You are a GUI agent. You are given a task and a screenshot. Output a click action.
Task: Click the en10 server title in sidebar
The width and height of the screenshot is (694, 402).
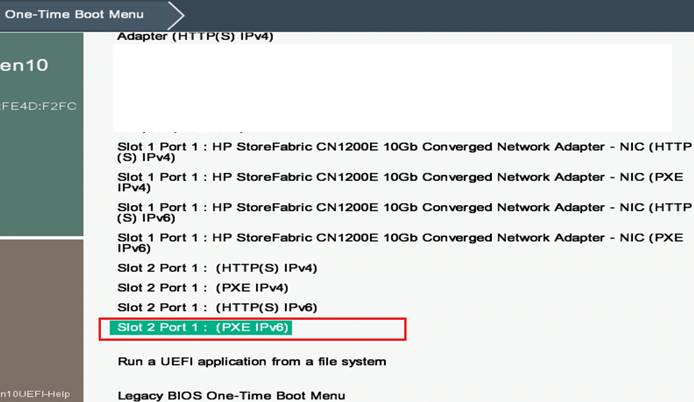(x=24, y=66)
